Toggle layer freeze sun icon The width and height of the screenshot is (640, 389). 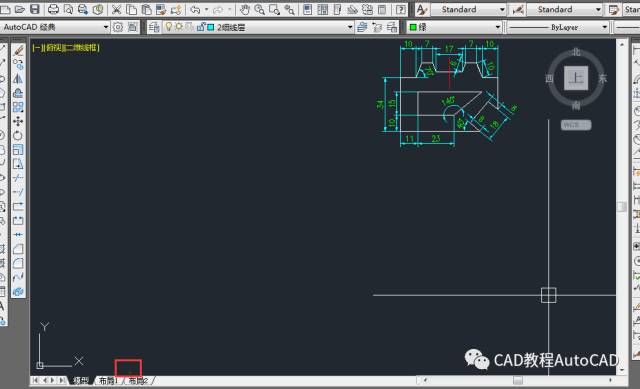pos(179,27)
